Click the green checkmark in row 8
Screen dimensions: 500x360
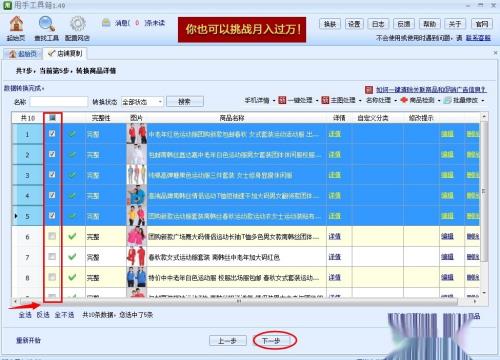click(x=72, y=277)
